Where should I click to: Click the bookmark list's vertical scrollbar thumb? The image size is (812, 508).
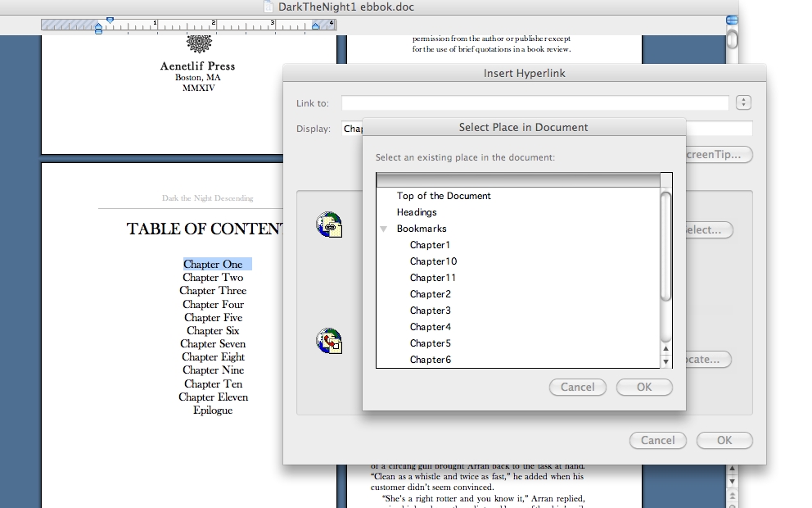click(x=665, y=246)
